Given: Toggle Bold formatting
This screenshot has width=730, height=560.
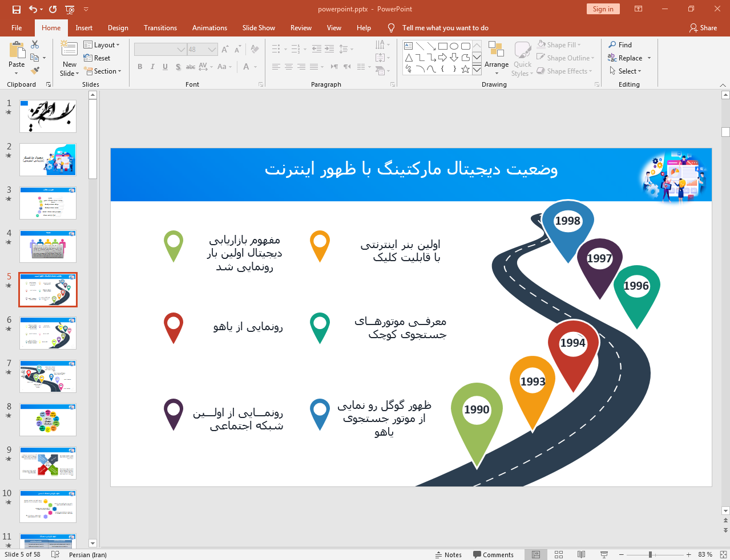Looking at the screenshot, I should click(x=140, y=67).
